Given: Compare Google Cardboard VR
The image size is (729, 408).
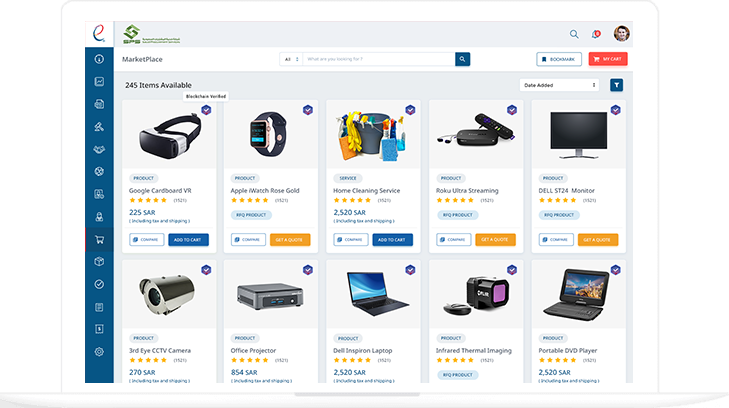Looking at the screenshot, I should coord(146,240).
